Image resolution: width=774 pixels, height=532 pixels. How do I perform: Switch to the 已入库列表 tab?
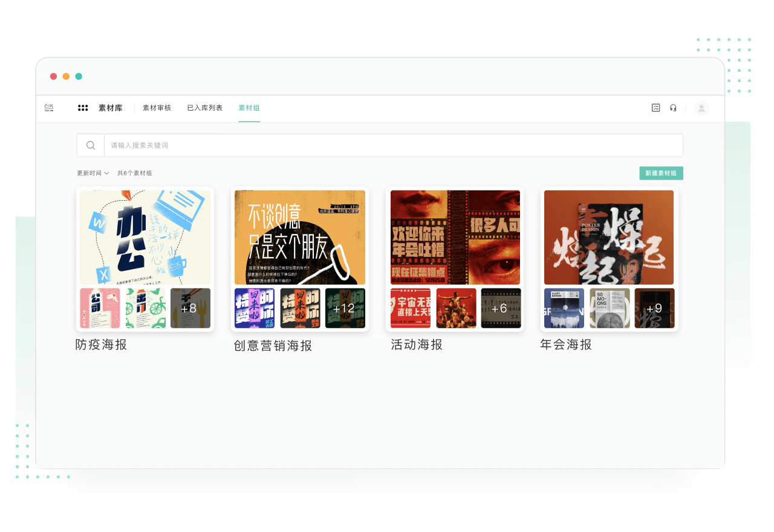205,108
